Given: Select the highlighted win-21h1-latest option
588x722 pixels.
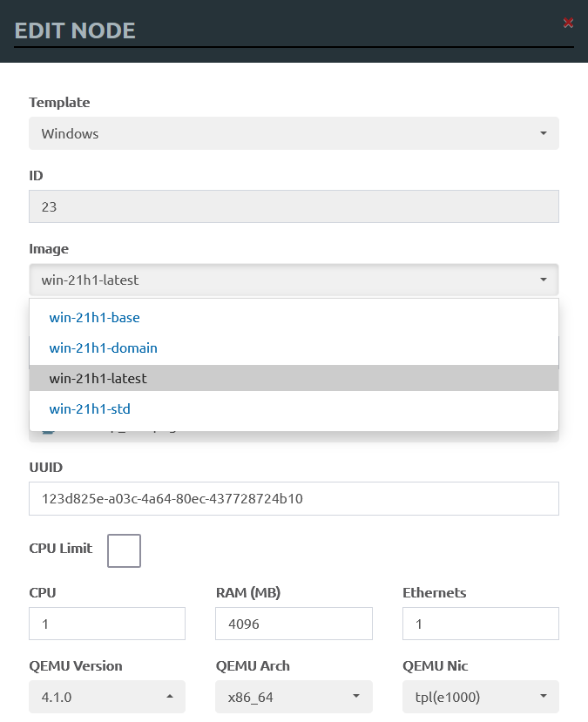Looking at the screenshot, I should pyautogui.click(x=98, y=378).
